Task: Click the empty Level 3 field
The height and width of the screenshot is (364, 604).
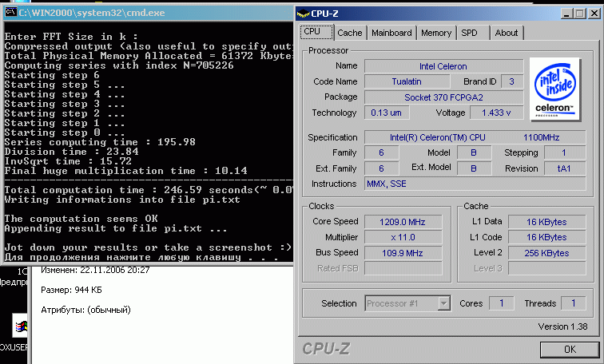Action: [547, 268]
